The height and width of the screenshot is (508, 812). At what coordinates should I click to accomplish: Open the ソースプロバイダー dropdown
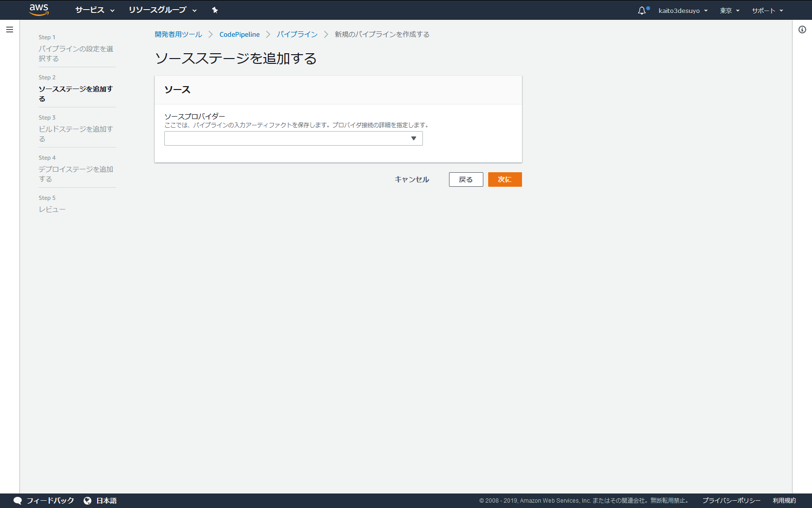(x=293, y=138)
